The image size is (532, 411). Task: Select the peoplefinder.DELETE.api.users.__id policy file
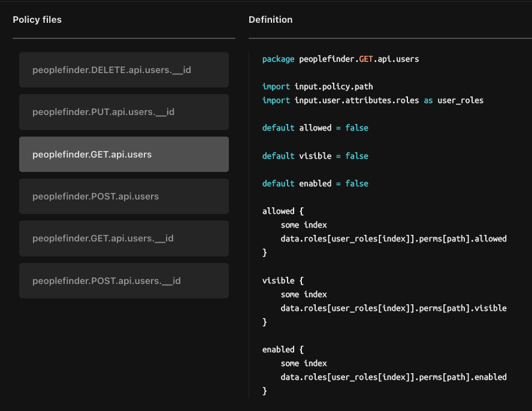click(123, 70)
